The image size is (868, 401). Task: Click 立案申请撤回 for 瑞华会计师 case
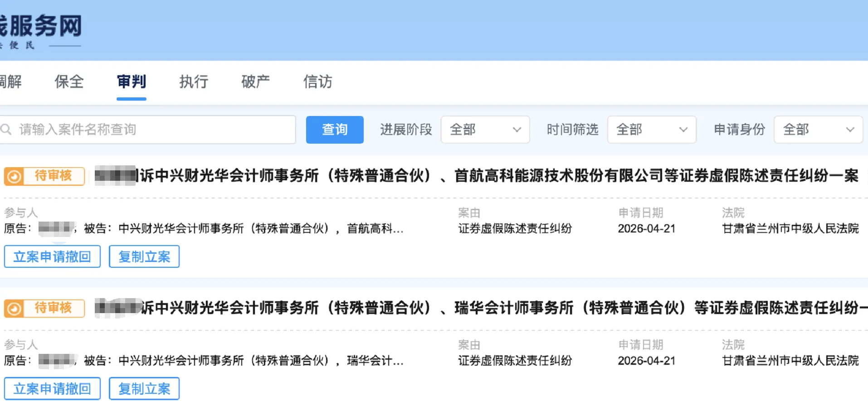(x=52, y=389)
